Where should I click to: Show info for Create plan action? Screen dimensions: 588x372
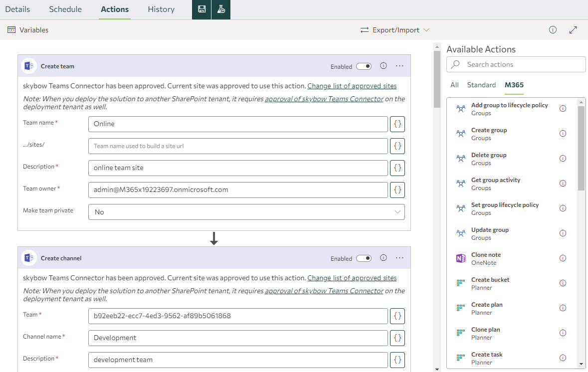pyautogui.click(x=563, y=308)
